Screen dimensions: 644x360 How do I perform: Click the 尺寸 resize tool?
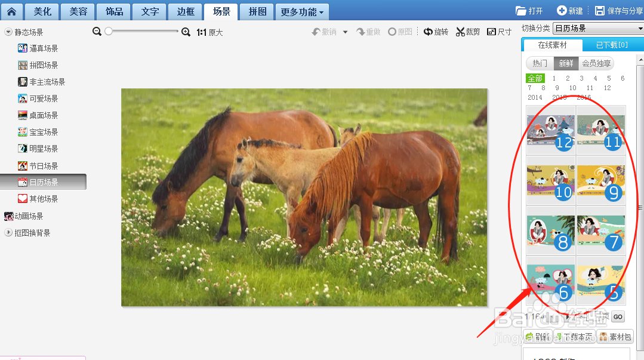click(x=499, y=32)
